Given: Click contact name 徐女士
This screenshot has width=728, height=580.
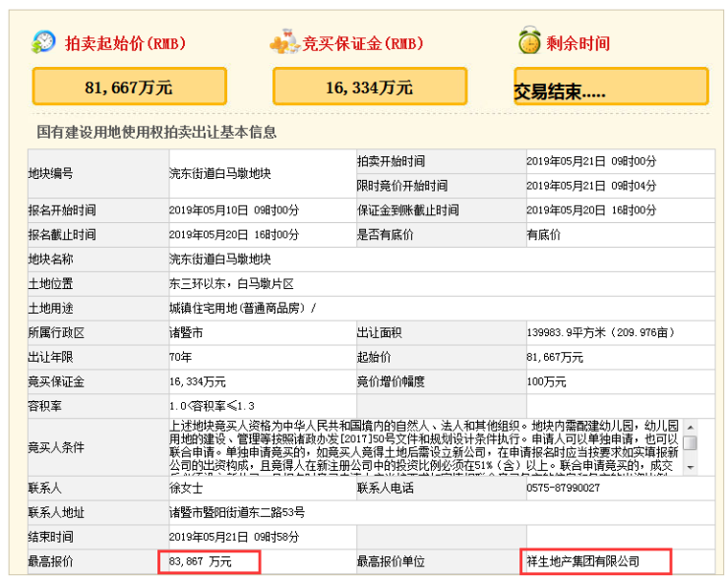Looking at the screenshot, I should [186, 489].
